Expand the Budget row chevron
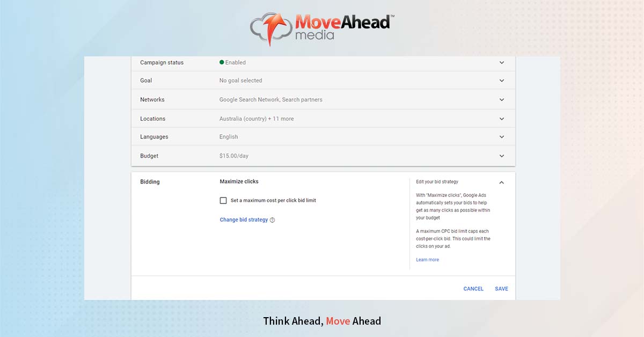Image resolution: width=644 pixels, height=337 pixels. tap(502, 156)
